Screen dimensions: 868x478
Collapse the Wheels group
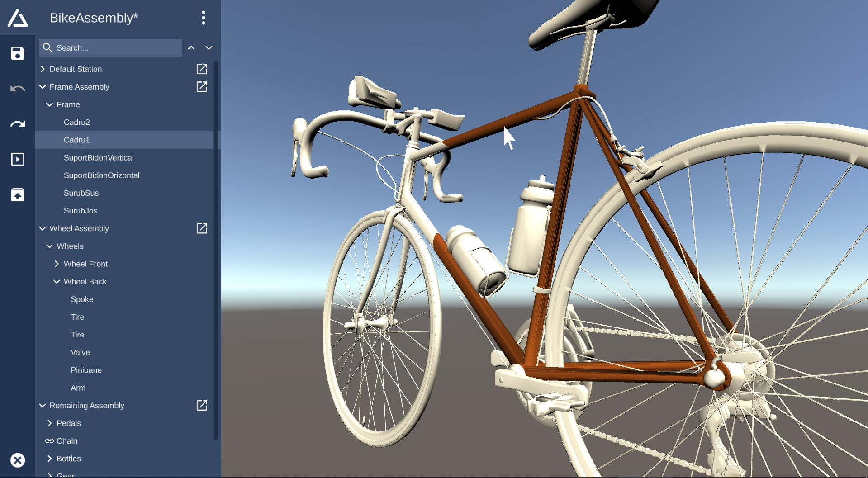pos(50,246)
